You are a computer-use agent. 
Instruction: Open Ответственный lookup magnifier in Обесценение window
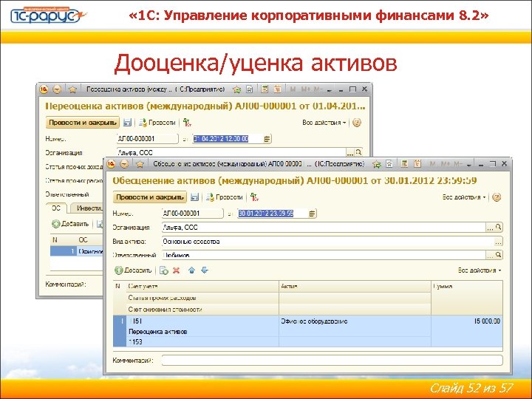499,255
